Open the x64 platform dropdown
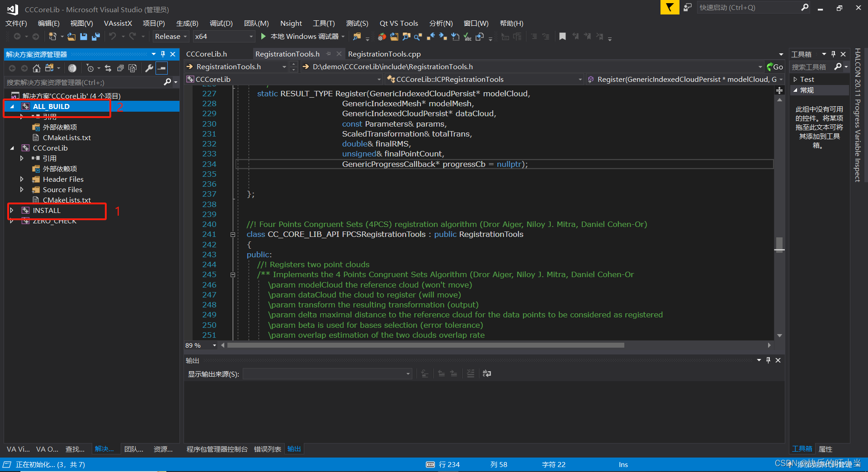The height and width of the screenshot is (472, 868). pos(223,37)
